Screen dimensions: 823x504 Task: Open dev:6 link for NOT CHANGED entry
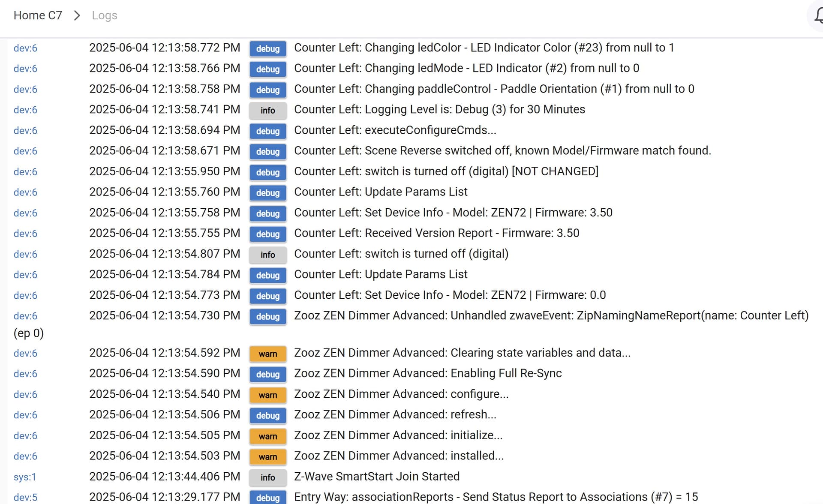(25, 171)
